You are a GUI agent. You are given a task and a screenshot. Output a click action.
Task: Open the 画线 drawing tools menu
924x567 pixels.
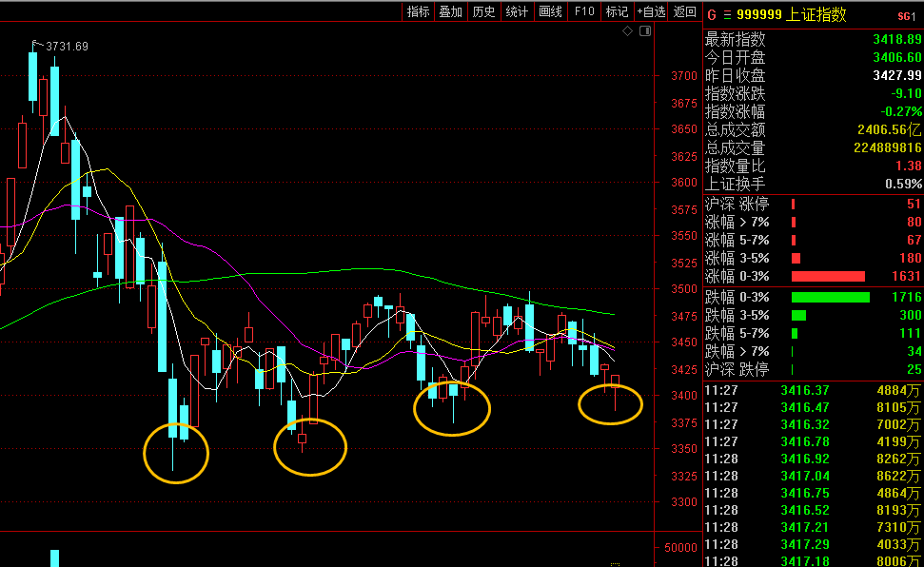(551, 11)
